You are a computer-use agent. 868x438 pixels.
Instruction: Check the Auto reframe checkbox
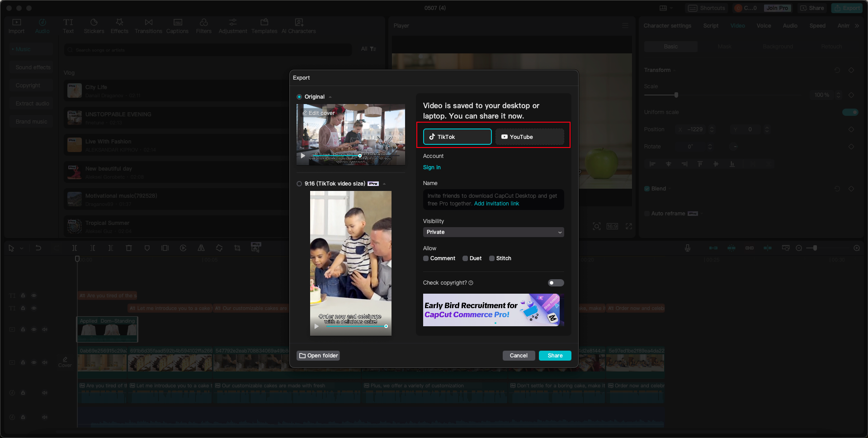click(647, 214)
